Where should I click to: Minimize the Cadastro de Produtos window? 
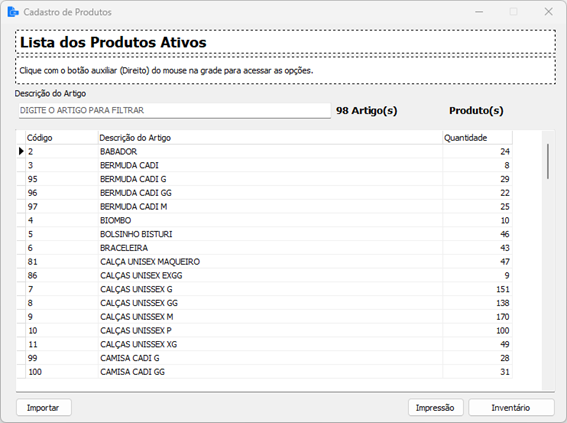coord(479,12)
